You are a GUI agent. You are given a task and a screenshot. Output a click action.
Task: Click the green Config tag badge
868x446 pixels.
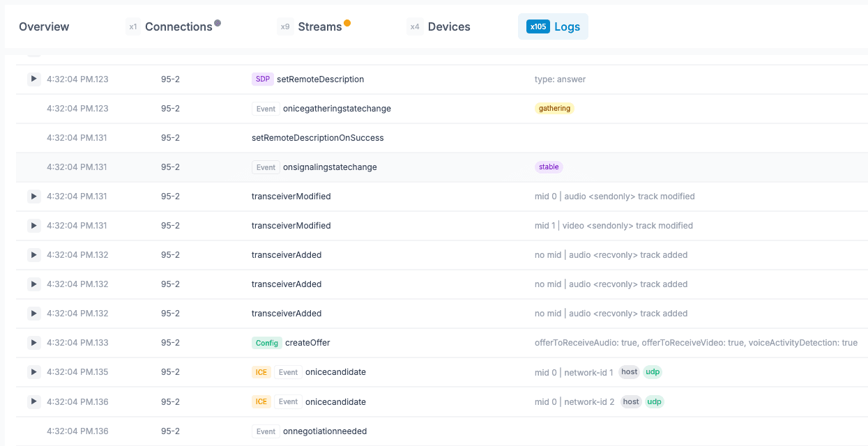pyautogui.click(x=266, y=343)
